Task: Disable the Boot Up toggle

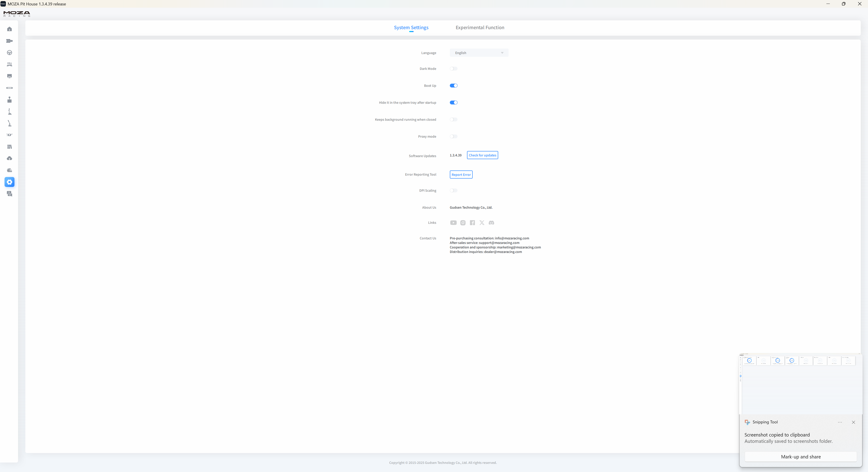Action: pos(453,86)
